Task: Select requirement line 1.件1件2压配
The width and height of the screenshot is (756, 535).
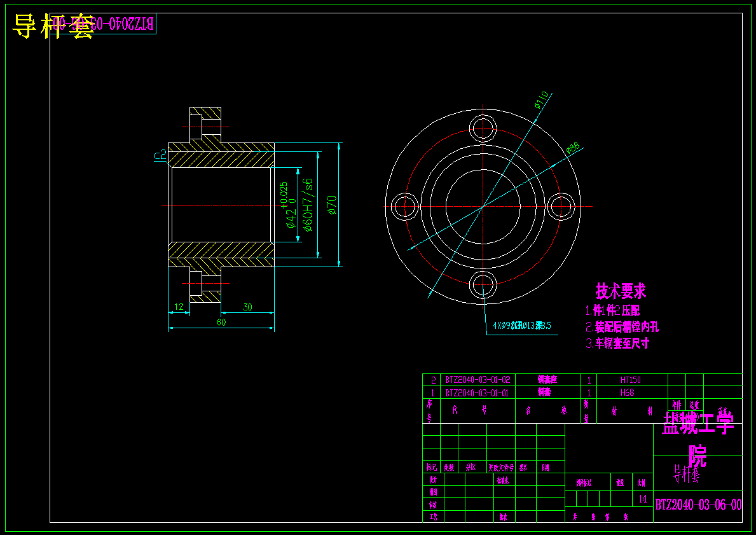Action: click(613, 310)
